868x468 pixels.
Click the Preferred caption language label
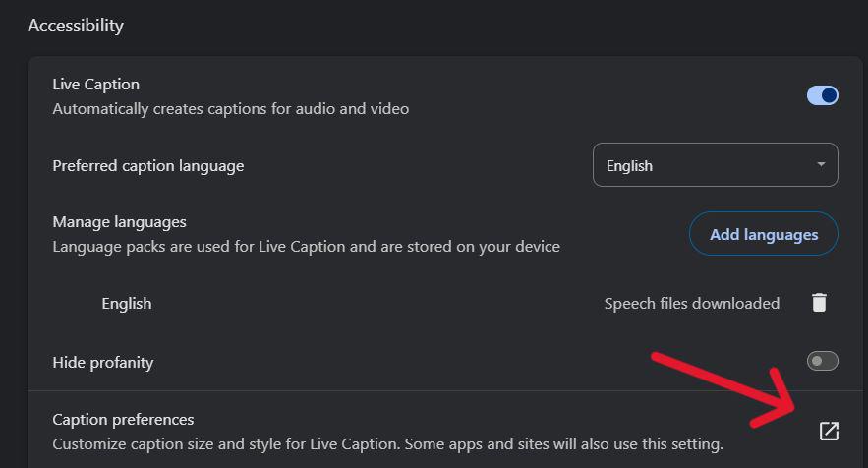click(147, 165)
